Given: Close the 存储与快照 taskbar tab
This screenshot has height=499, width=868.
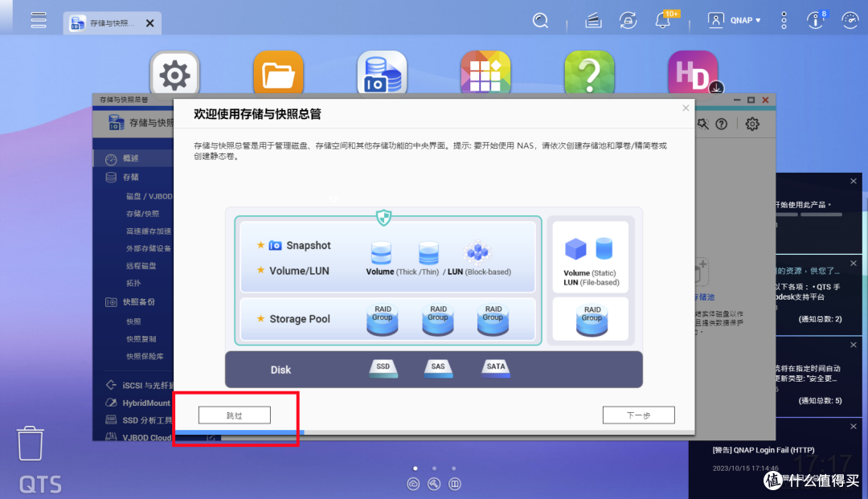Looking at the screenshot, I should pos(150,23).
